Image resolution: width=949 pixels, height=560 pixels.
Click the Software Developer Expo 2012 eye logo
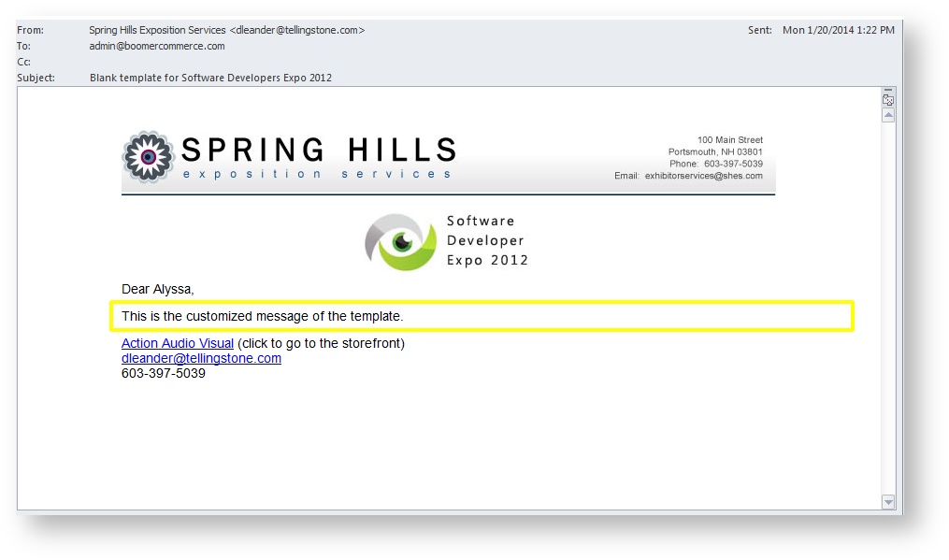pyautogui.click(x=400, y=241)
